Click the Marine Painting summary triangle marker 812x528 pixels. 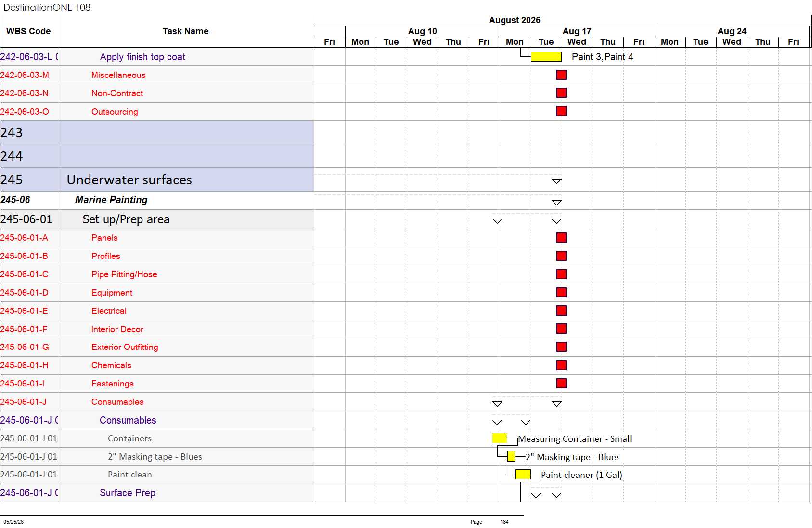click(556, 203)
